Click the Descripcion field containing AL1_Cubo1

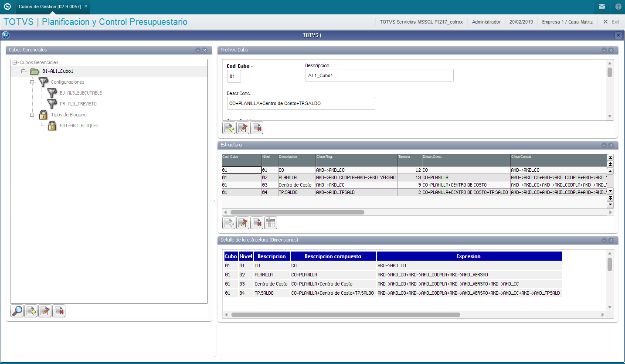(379, 75)
